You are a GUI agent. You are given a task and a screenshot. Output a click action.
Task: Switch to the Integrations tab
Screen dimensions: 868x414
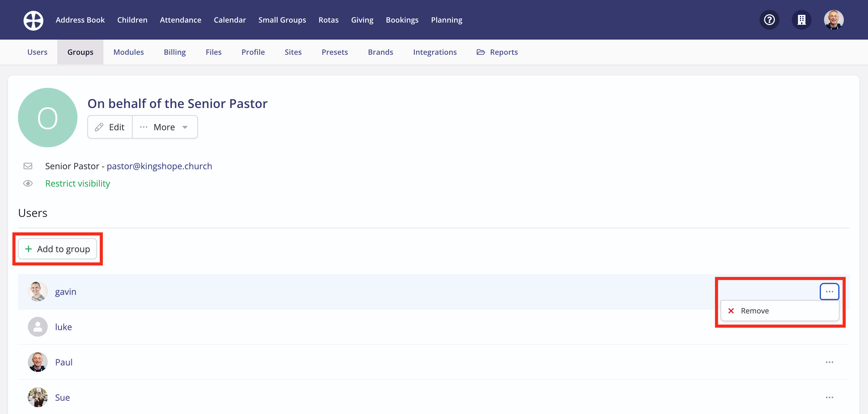point(435,52)
